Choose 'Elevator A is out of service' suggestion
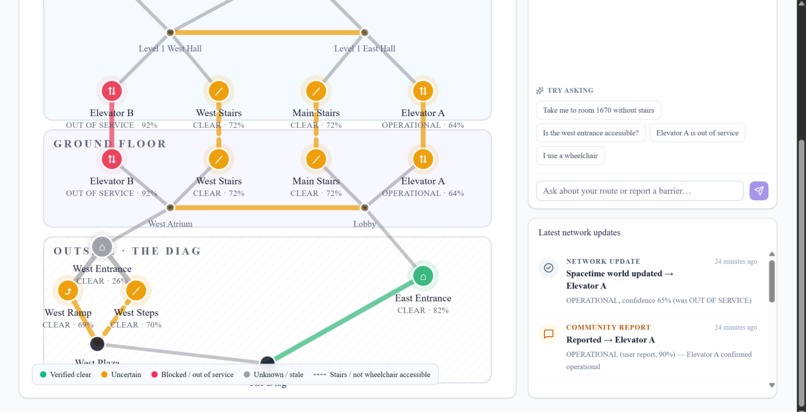806x412 pixels. 697,133
